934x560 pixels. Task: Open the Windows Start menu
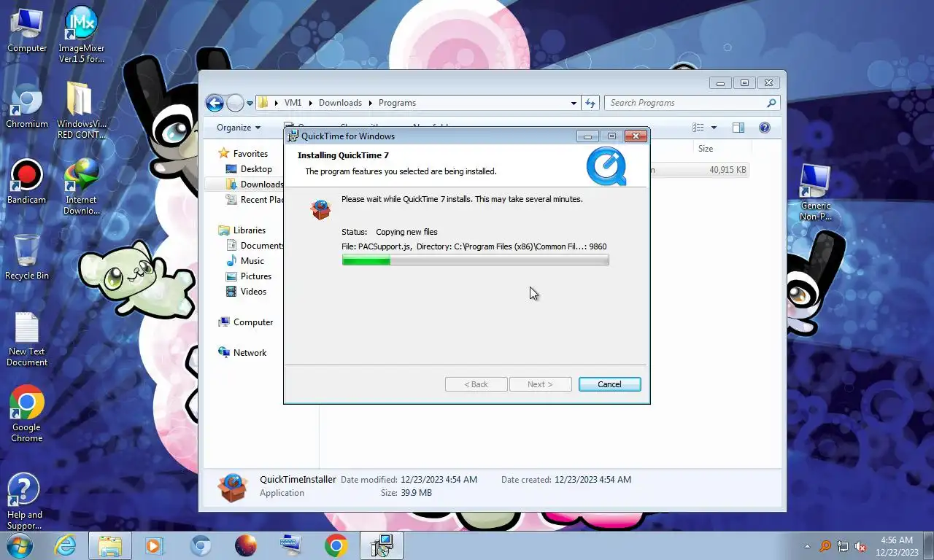[x=18, y=545]
